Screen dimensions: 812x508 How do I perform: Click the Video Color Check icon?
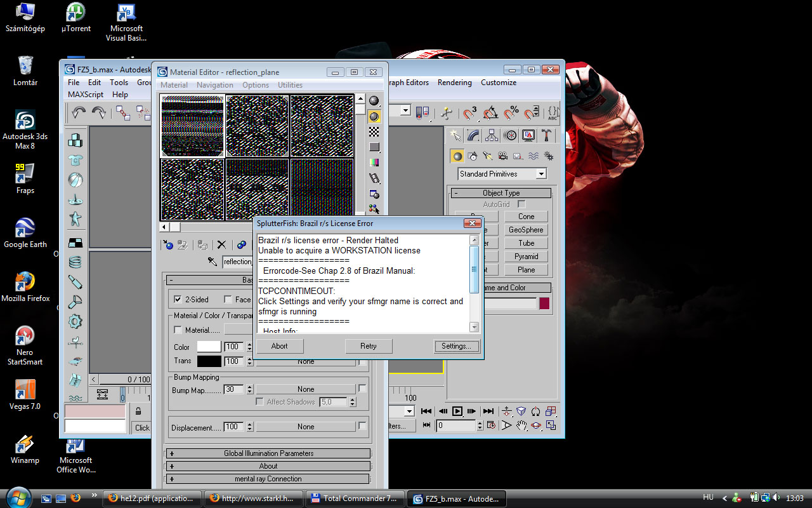click(x=374, y=163)
